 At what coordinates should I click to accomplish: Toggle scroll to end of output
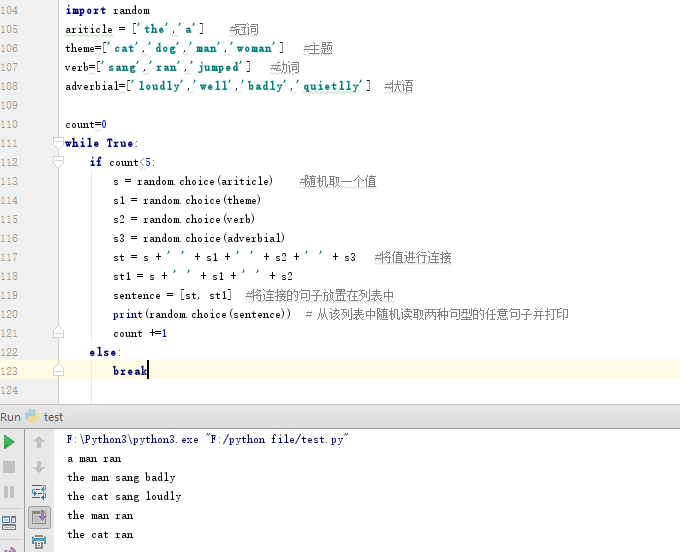pos(39,517)
